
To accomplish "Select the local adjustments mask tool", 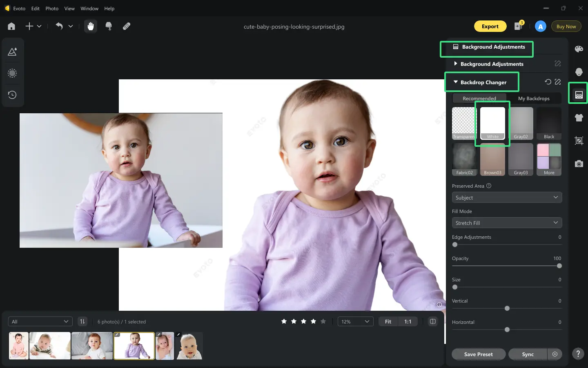I will [x=12, y=73].
